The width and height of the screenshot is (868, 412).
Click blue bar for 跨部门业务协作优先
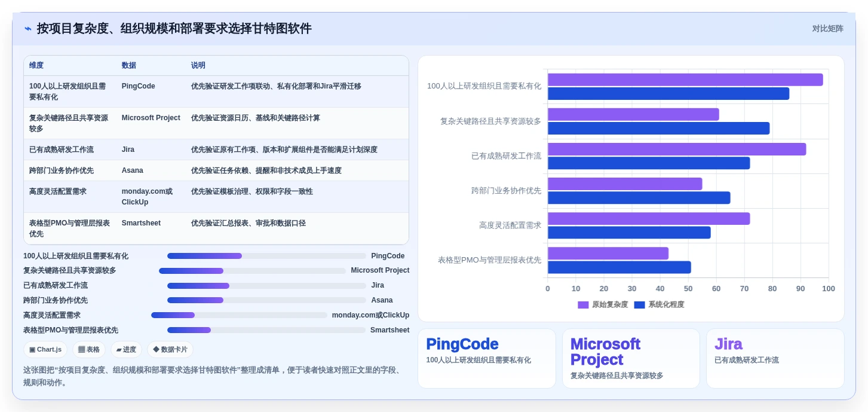pyautogui.click(x=639, y=198)
